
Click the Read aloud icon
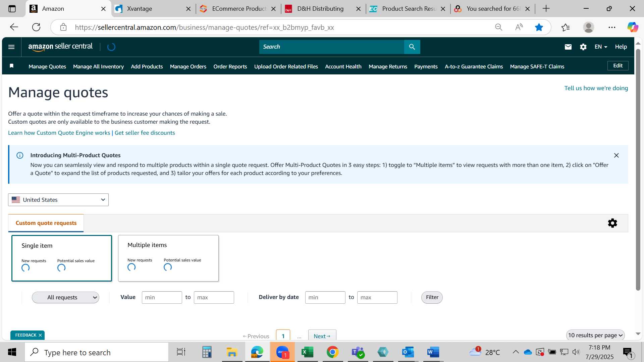519,27
